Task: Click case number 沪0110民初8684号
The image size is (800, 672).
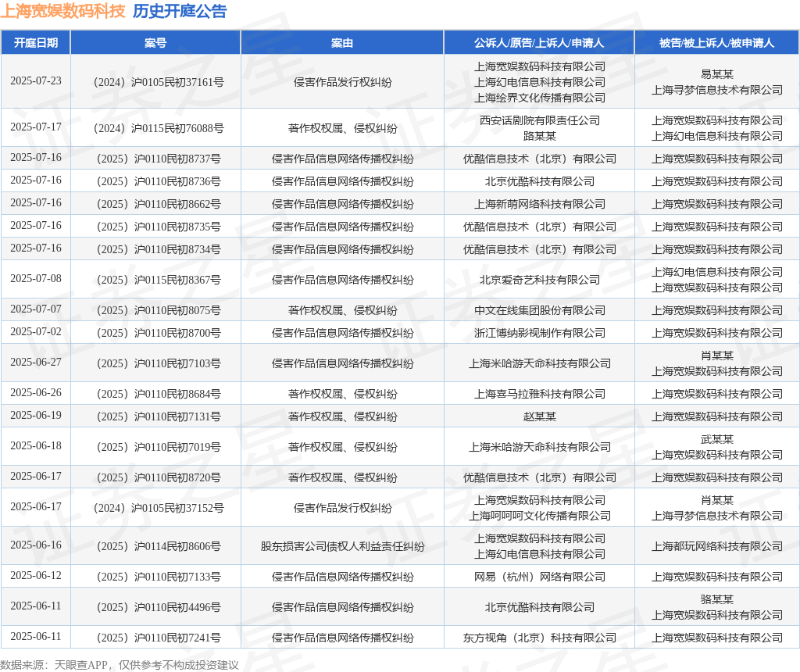Action: tap(177, 394)
